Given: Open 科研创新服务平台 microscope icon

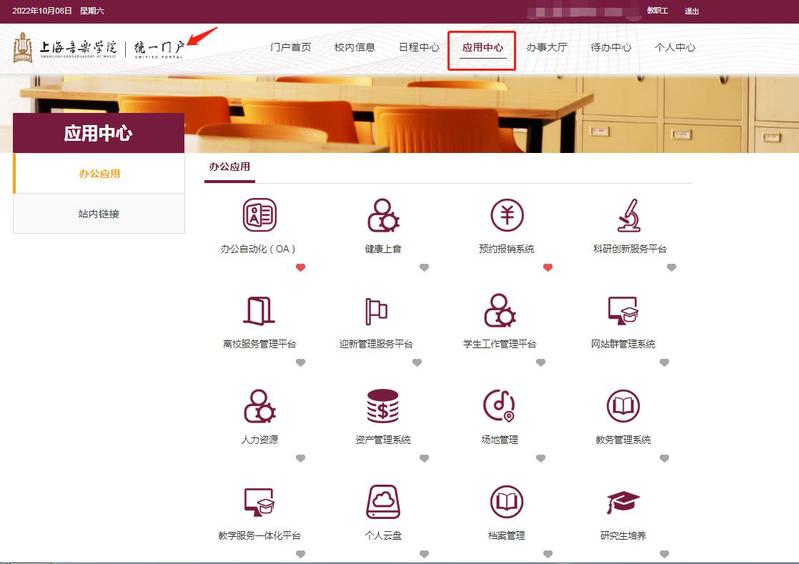Looking at the screenshot, I should (x=629, y=215).
